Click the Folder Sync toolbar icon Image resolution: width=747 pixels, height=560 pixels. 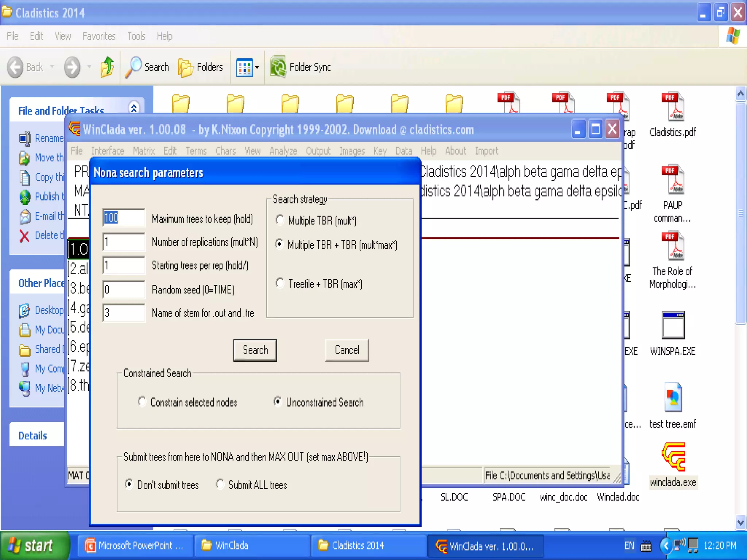[278, 67]
